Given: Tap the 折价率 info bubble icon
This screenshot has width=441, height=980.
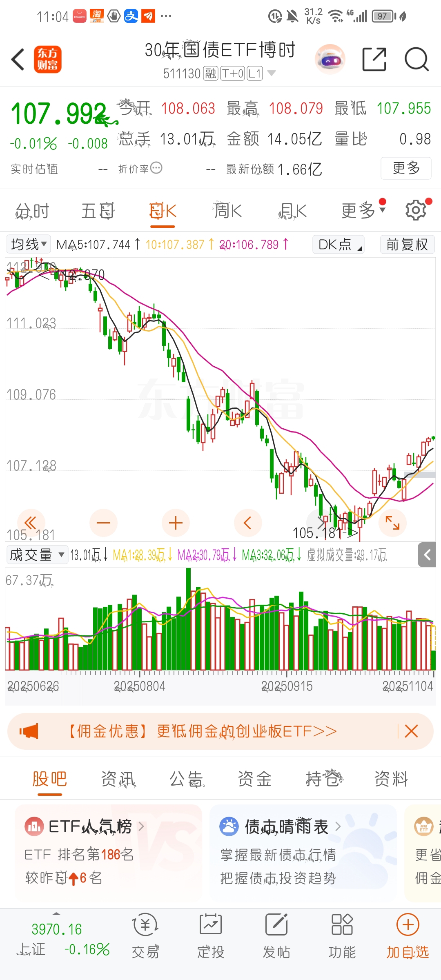Looking at the screenshot, I should click(x=156, y=168).
